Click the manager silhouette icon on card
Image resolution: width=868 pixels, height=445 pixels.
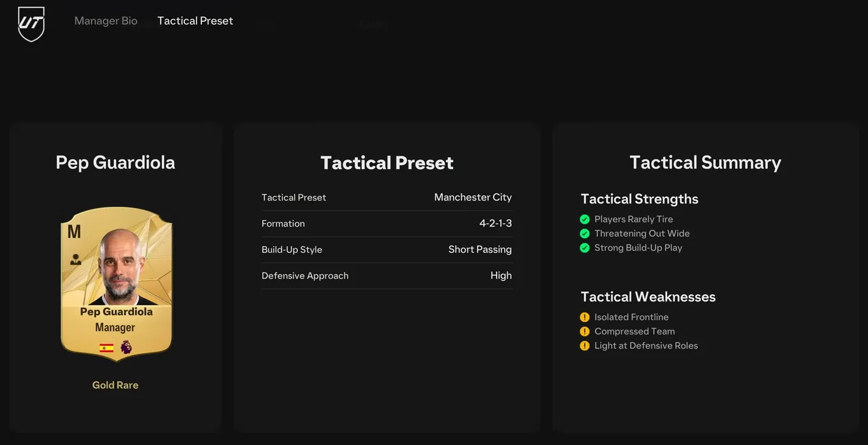click(75, 259)
